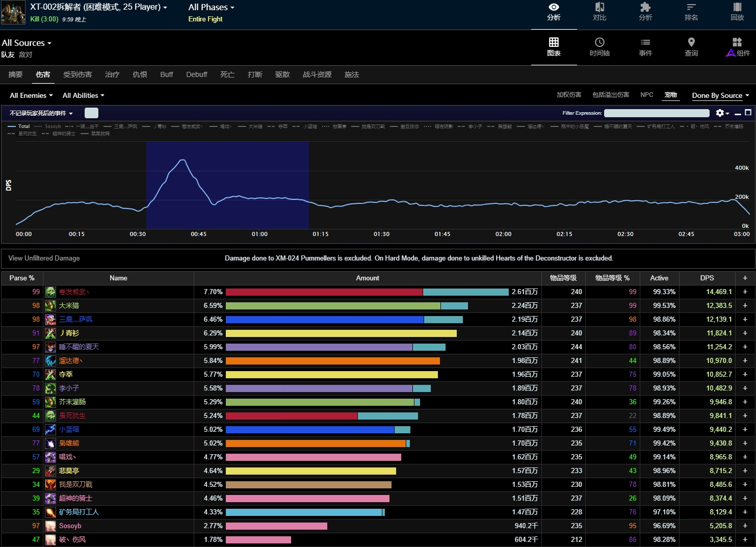Sort the table by the DPS column
This screenshot has width=756, height=547.
point(707,278)
